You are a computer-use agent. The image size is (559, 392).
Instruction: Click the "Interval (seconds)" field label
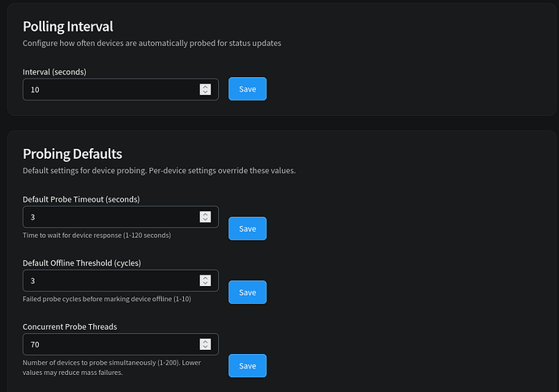point(54,71)
